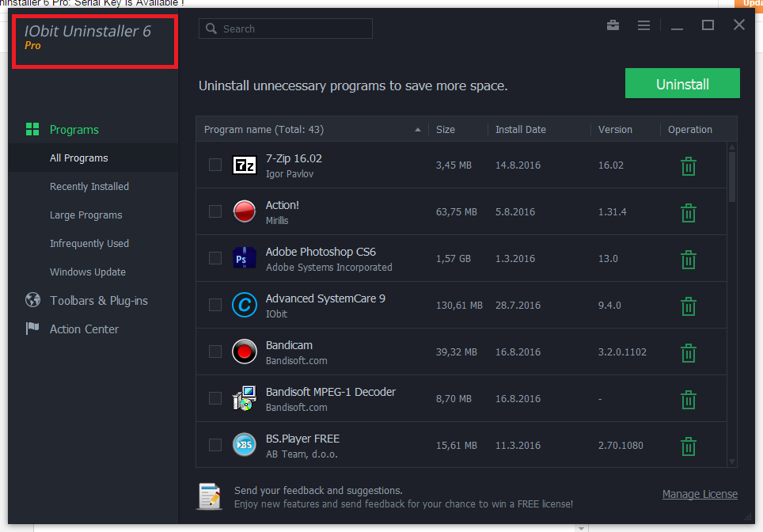Click trash icon for Advanced SystemCare 9
This screenshot has width=763, height=532.
688,306
